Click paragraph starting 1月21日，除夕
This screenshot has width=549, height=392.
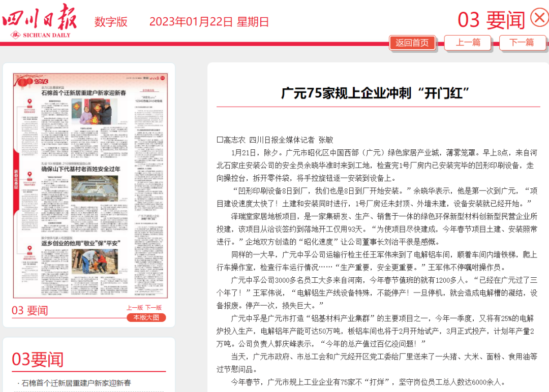tap(377, 166)
